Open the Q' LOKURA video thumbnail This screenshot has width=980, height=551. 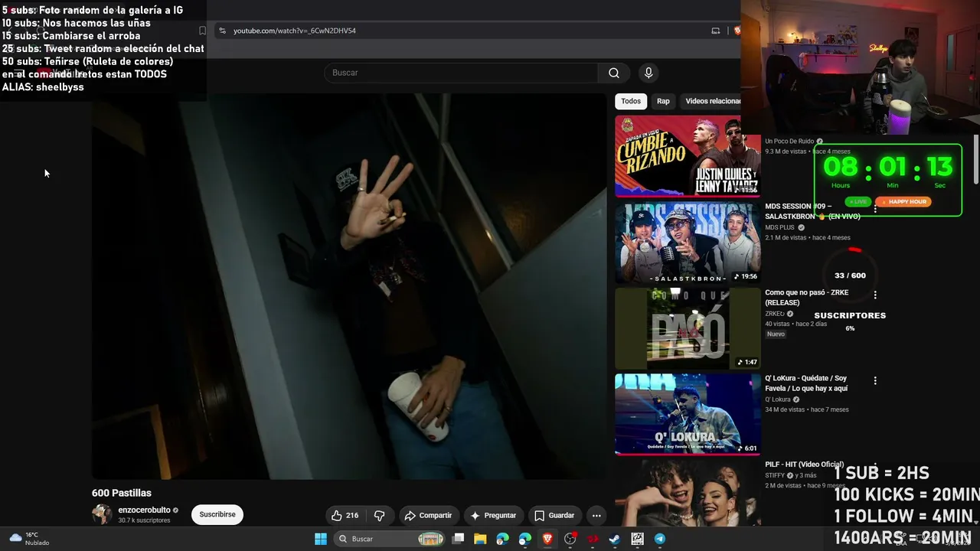click(x=688, y=415)
